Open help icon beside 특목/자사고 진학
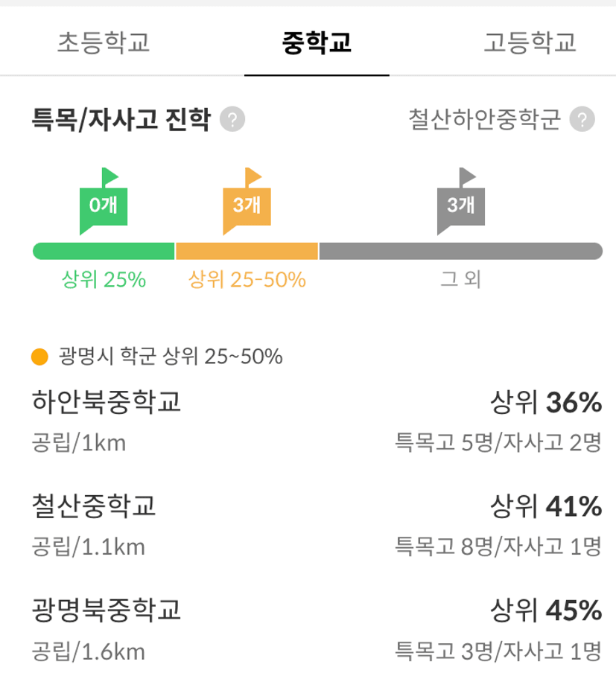This screenshot has height=679, width=616. [232, 119]
